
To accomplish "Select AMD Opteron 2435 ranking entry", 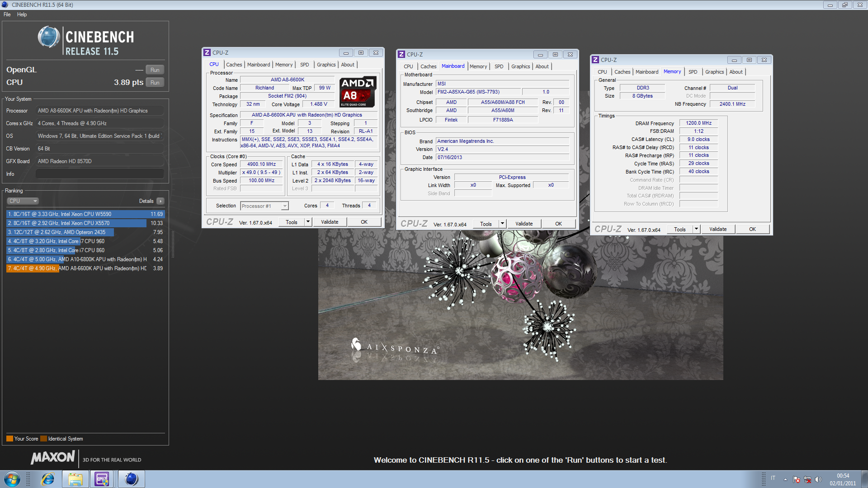I will pos(85,232).
